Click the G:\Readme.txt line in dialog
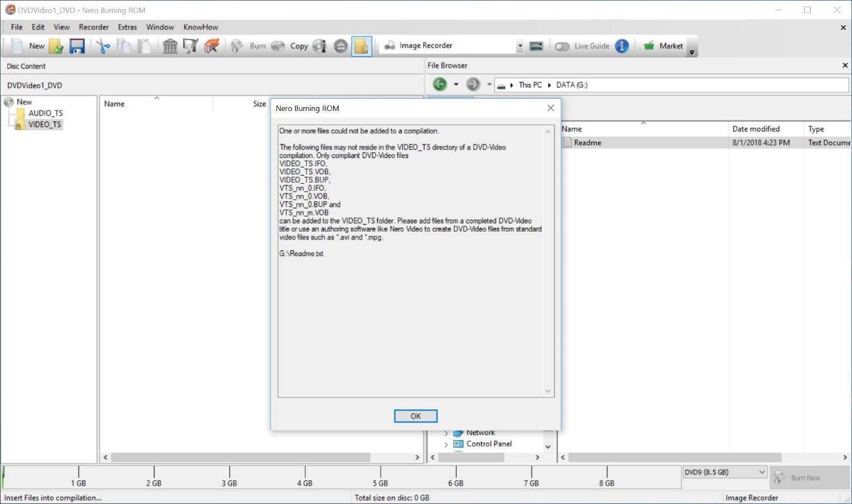Screen dimensions: 852x504 click(x=301, y=254)
